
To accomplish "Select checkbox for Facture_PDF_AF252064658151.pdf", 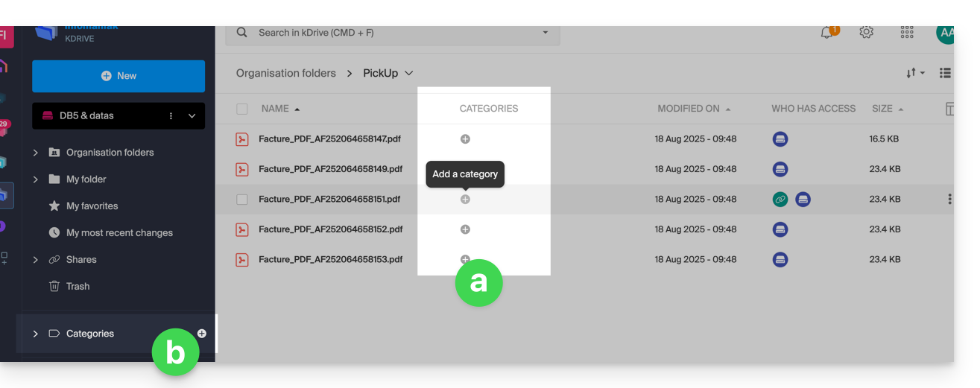I will 241,200.
